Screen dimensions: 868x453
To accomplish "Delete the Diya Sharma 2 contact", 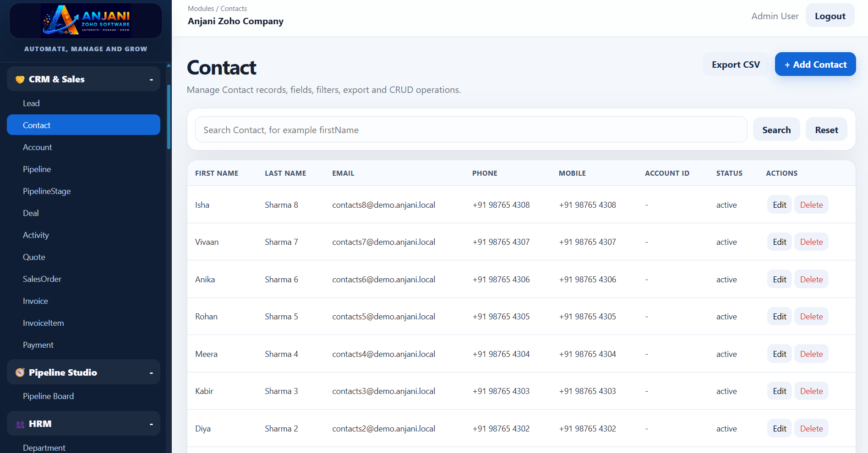I will click(811, 429).
